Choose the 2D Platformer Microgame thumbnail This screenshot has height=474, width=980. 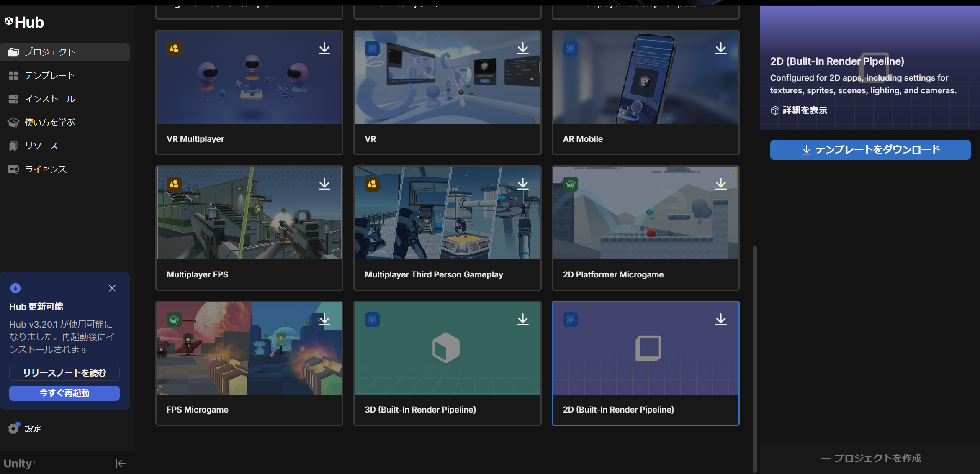646,213
